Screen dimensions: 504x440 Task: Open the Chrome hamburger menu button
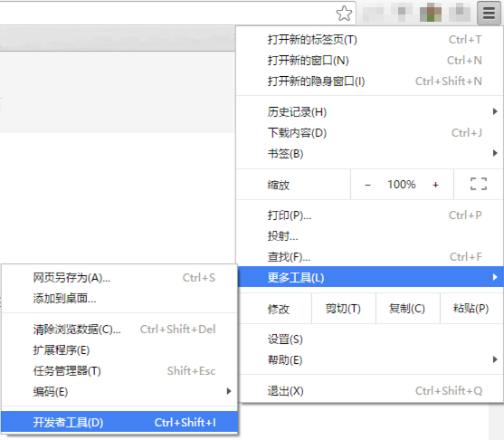tap(489, 14)
